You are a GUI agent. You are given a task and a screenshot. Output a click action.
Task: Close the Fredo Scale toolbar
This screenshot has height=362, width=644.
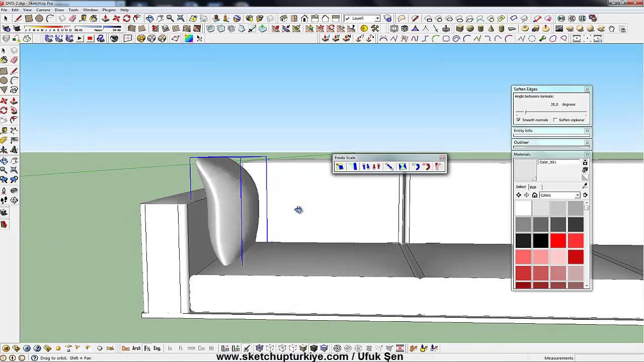coord(442,158)
